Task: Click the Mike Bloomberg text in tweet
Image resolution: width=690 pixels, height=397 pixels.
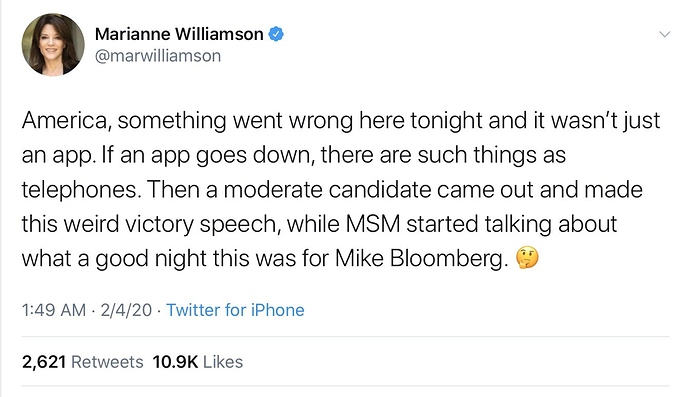Action: [x=421, y=258]
